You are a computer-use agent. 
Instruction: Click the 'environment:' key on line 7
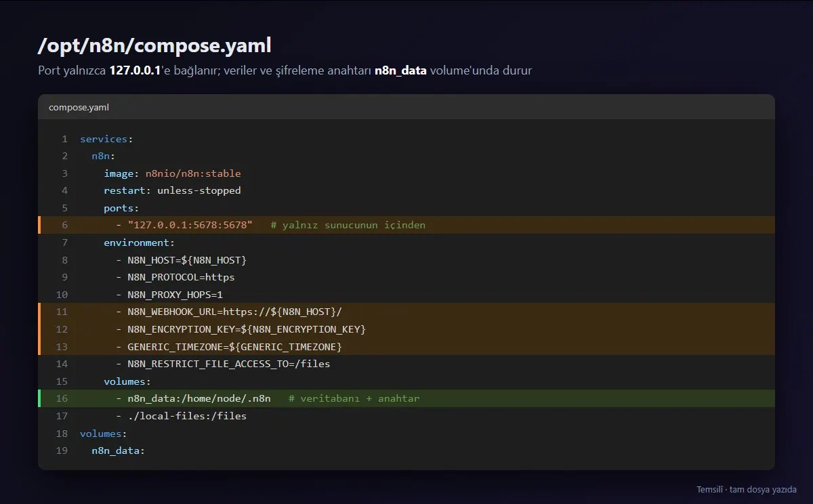(x=139, y=243)
